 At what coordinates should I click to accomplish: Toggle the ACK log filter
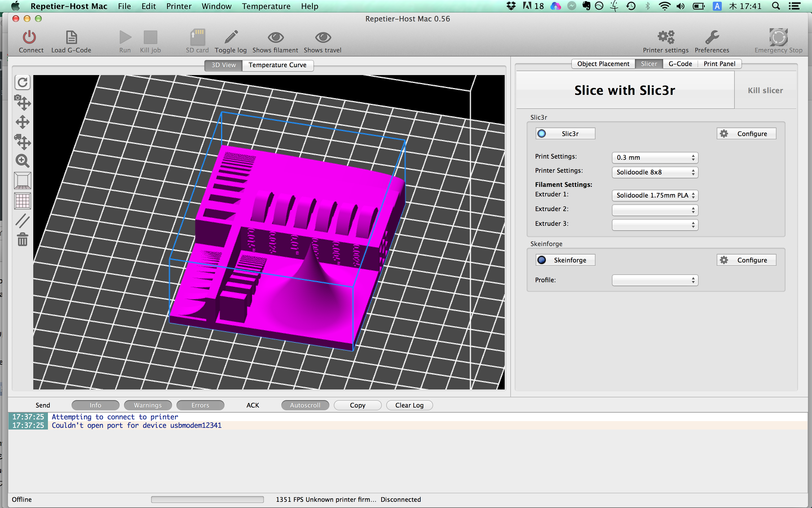tap(253, 405)
